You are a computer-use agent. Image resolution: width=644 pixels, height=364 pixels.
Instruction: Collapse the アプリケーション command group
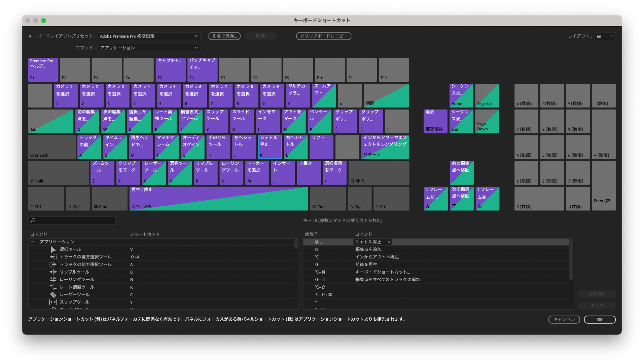pyautogui.click(x=33, y=242)
